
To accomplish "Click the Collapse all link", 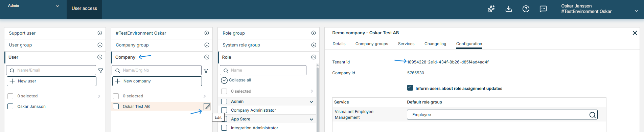I will pyautogui.click(x=240, y=80).
